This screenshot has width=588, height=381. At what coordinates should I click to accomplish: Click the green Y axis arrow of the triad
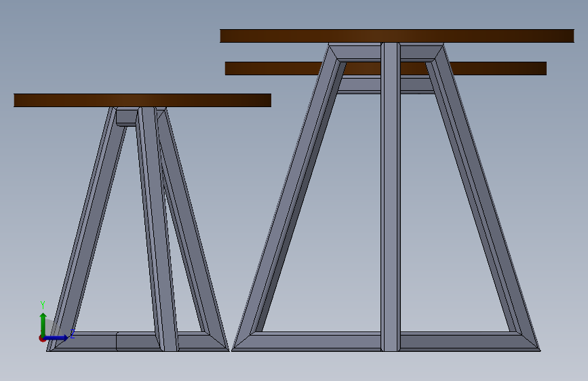point(43,324)
